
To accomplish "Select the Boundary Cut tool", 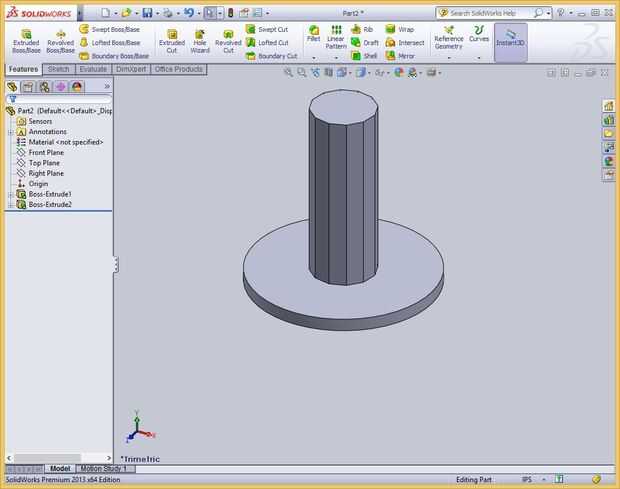I will click(271, 56).
